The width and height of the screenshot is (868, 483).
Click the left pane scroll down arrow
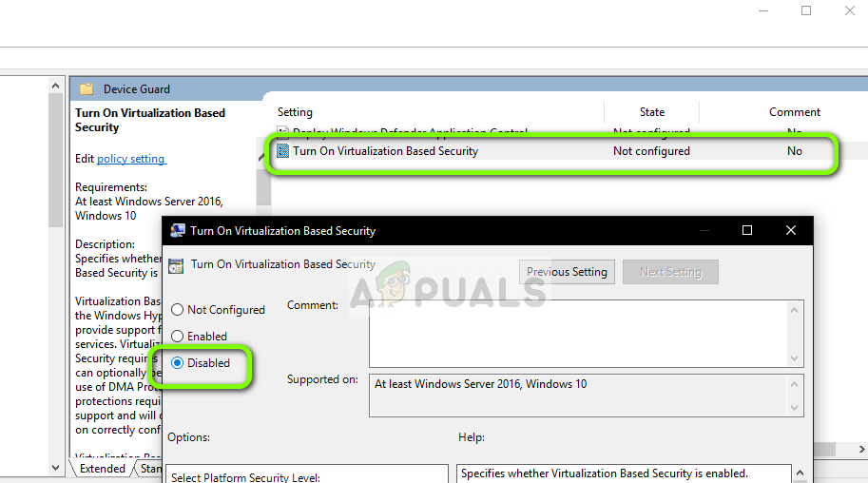(x=55, y=468)
